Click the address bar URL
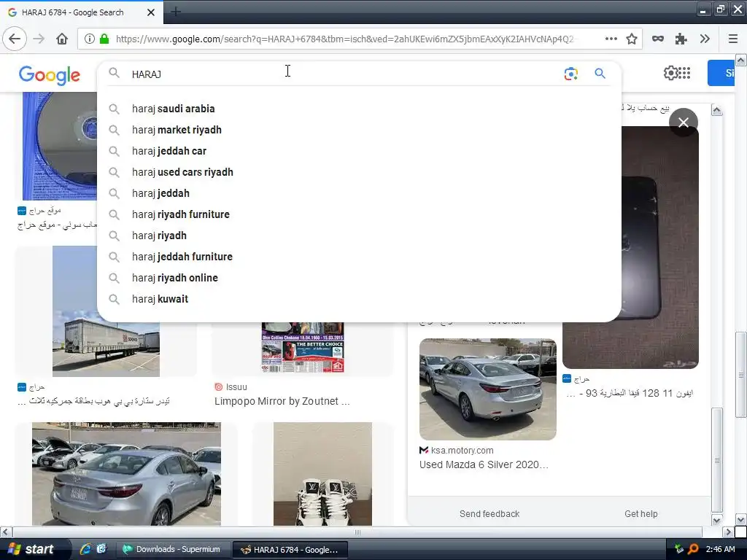 click(x=347, y=39)
